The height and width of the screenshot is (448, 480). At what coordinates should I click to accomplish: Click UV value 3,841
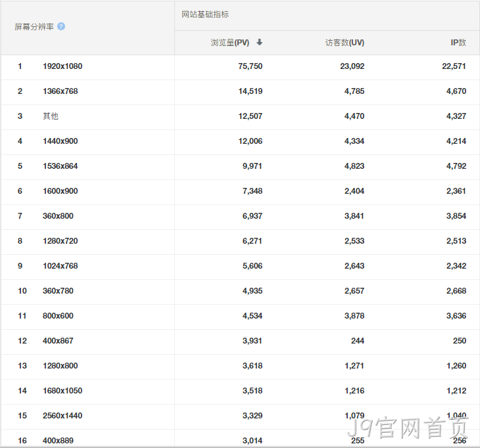(354, 216)
